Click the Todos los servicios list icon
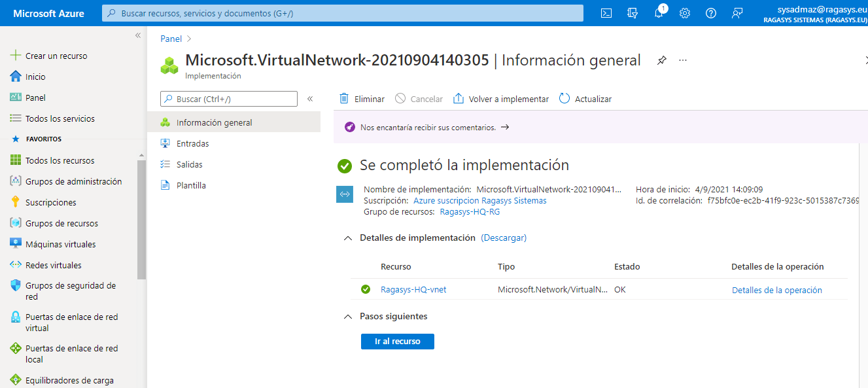The width and height of the screenshot is (868, 388). [x=16, y=118]
